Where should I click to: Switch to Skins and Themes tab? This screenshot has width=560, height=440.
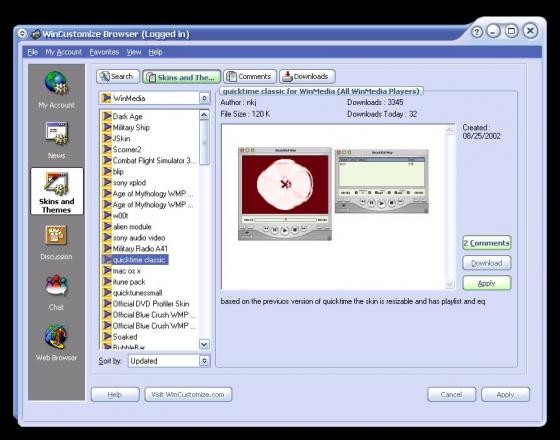[181, 77]
